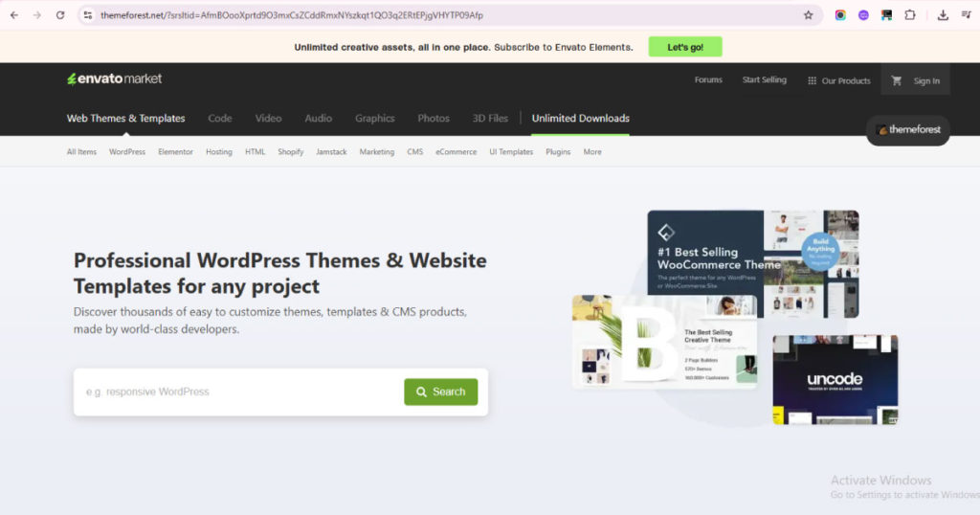
Task: Click the Sign In link
Action: pyautogui.click(x=926, y=80)
